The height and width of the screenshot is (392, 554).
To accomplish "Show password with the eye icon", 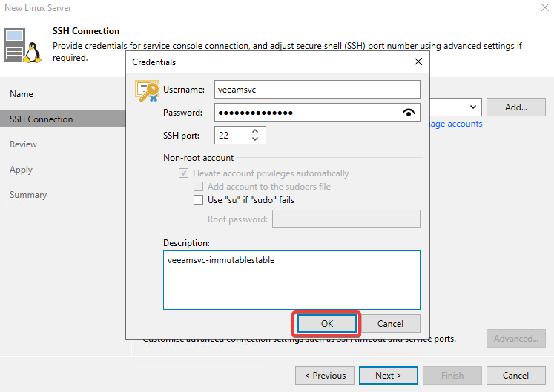I will [x=409, y=113].
